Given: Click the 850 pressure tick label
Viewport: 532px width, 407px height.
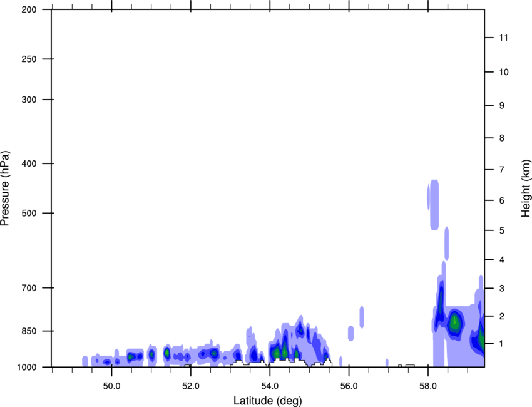Looking at the screenshot, I should 29,331.
